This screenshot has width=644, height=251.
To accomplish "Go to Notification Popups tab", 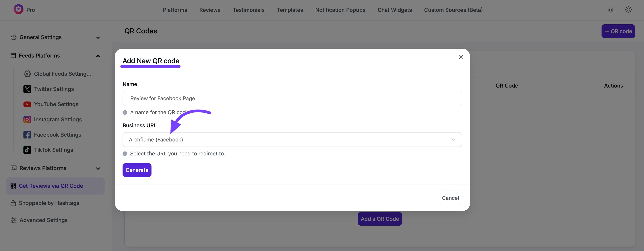I will [x=340, y=10].
